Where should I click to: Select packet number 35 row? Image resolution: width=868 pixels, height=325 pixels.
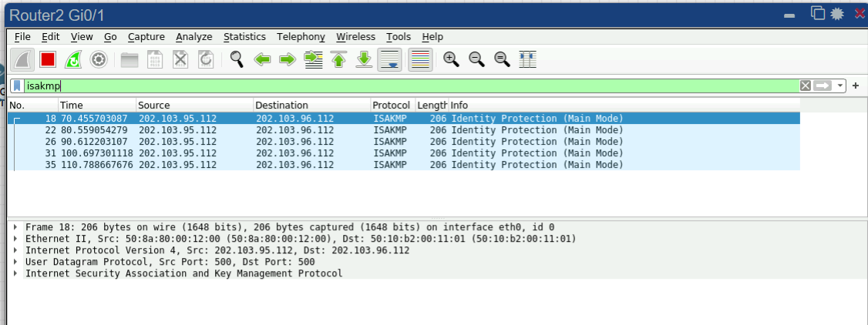click(404, 165)
